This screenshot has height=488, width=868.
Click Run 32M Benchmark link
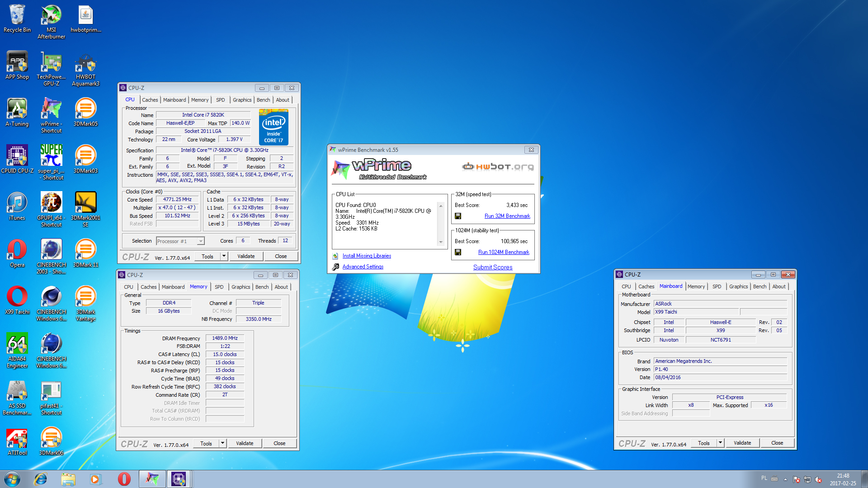507,216
